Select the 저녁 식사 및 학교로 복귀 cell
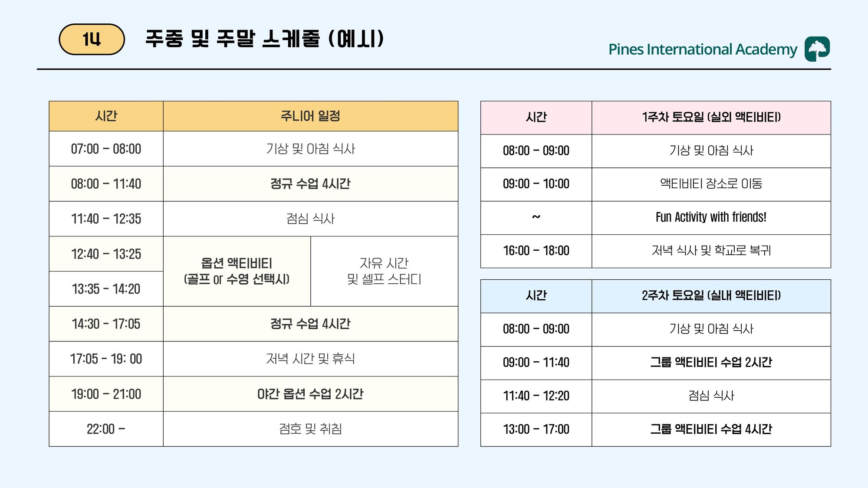Screen dimensions: 868x488 point(711,251)
